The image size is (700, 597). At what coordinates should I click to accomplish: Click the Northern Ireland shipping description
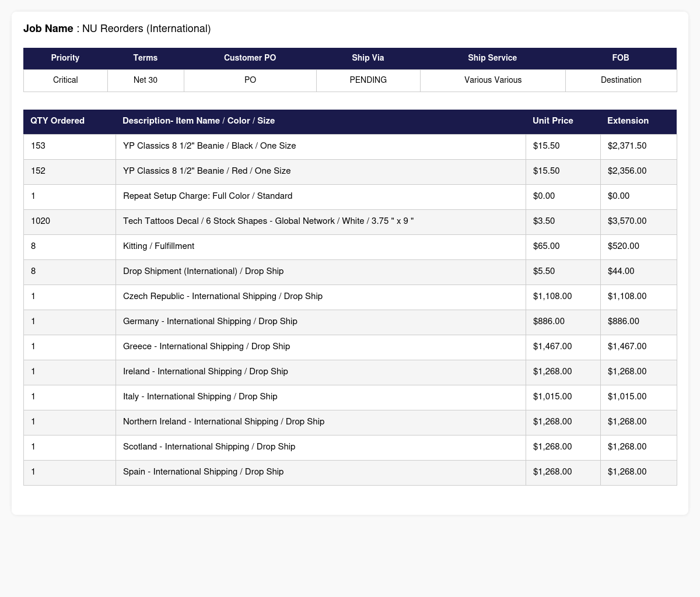click(x=224, y=422)
